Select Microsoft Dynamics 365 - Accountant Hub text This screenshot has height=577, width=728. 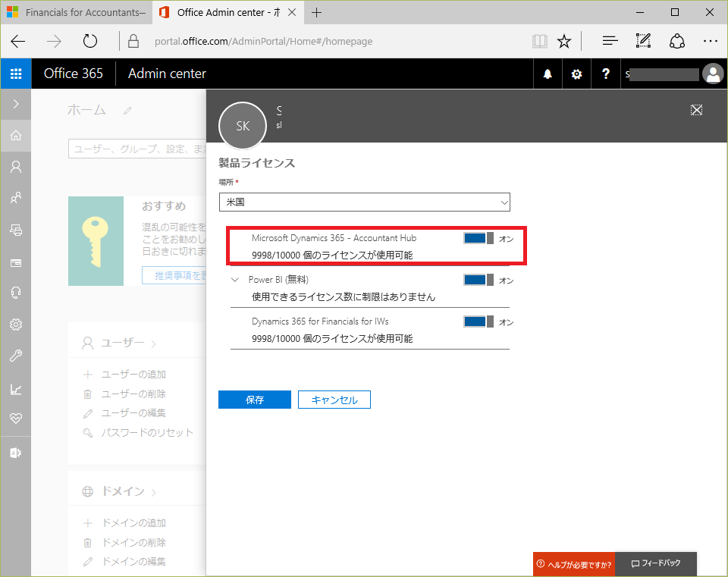pyautogui.click(x=334, y=238)
